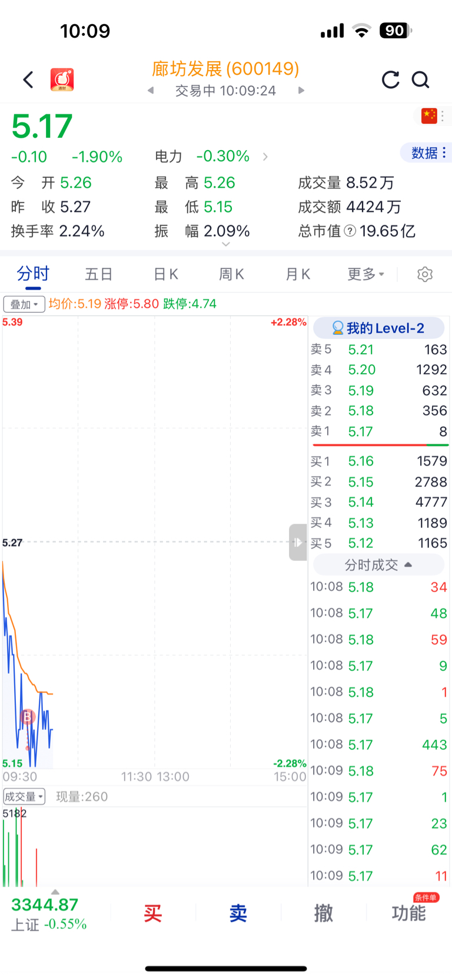Open the 成交量 indicator dropdown
Image resolution: width=452 pixels, height=980 pixels.
(24, 797)
